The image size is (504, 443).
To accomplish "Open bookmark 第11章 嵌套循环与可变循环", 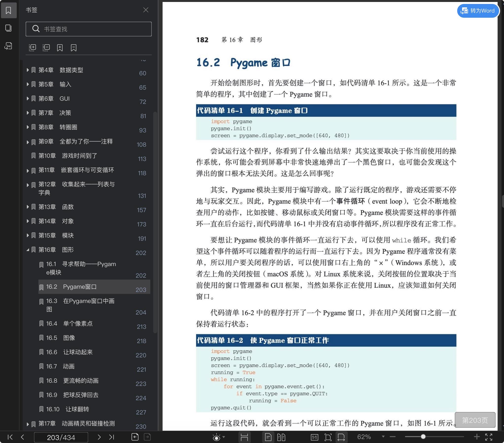I will (76, 170).
